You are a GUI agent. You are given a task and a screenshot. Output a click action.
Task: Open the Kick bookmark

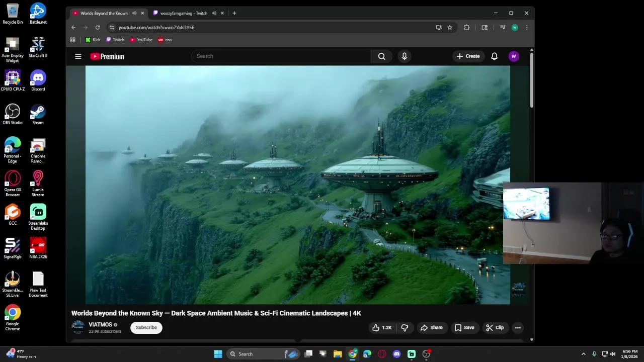click(x=93, y=40)
